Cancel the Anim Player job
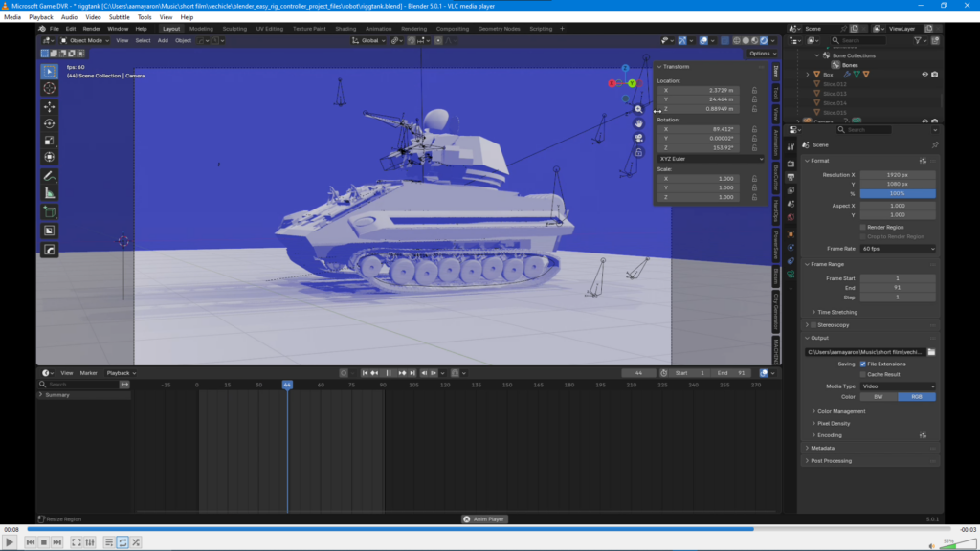This screenshot has height=551, width=980. coord(467,519)
